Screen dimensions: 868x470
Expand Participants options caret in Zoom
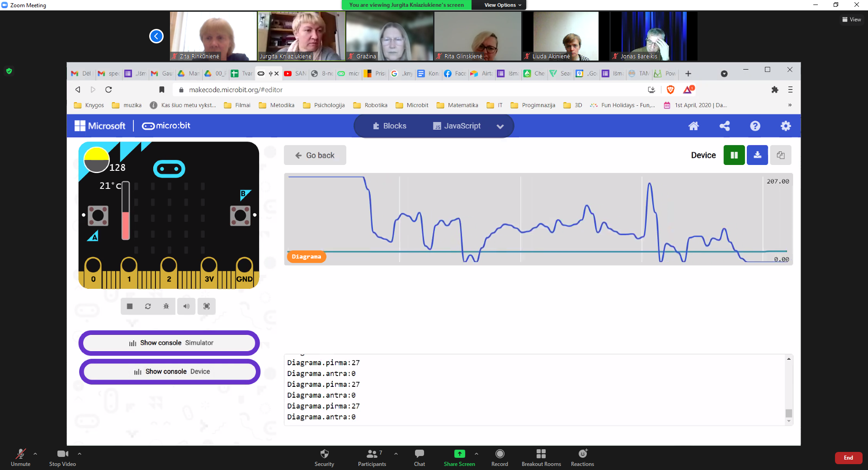click(396, 454)
